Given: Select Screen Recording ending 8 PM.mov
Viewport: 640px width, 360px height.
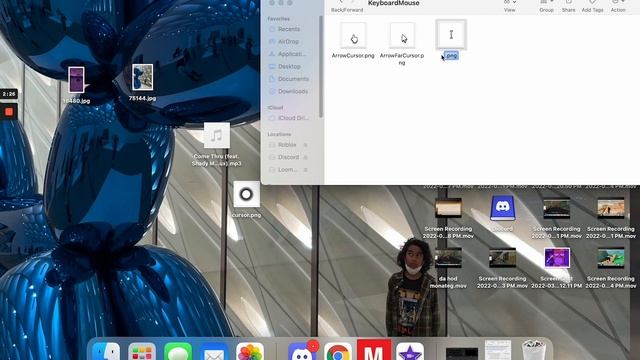Looking at the screenshot, I should tap(448, 208).
